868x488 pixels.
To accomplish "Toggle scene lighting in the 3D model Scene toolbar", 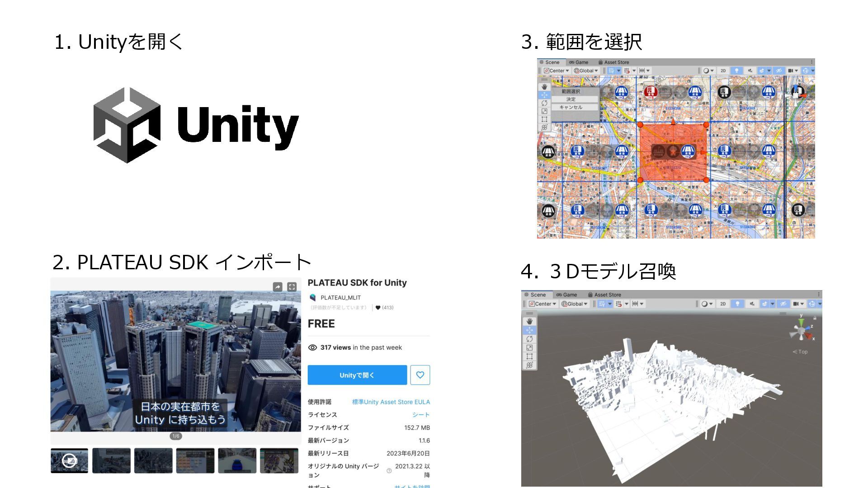I will (737, 304).
